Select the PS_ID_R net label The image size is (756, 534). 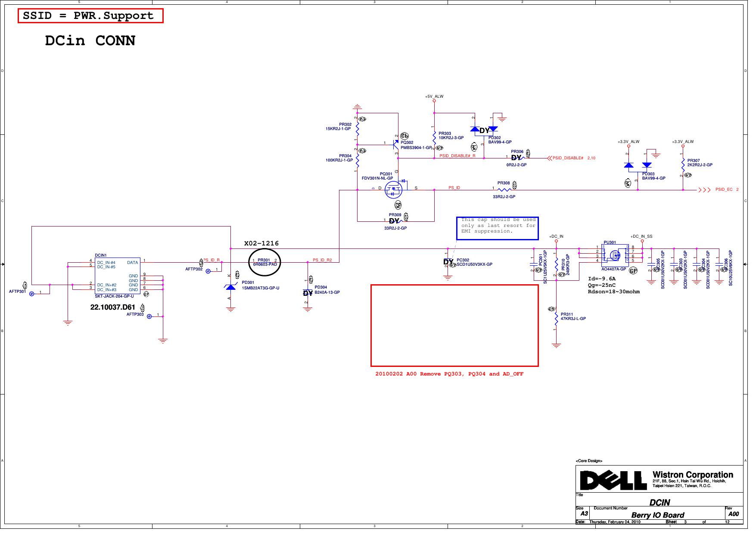coord(212,260)
